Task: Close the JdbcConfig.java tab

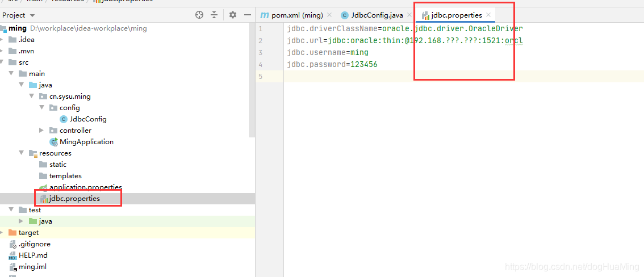Action: click(x=409, y=15)
